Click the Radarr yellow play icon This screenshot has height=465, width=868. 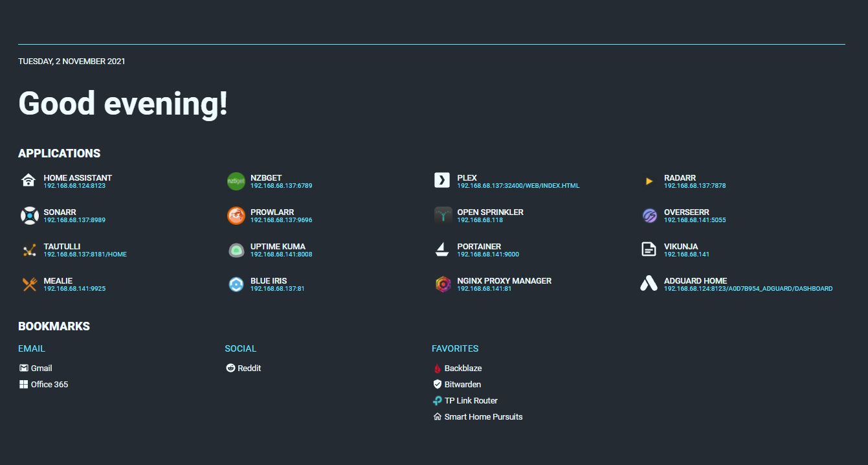pyautogui.click(x=649, y=181)
